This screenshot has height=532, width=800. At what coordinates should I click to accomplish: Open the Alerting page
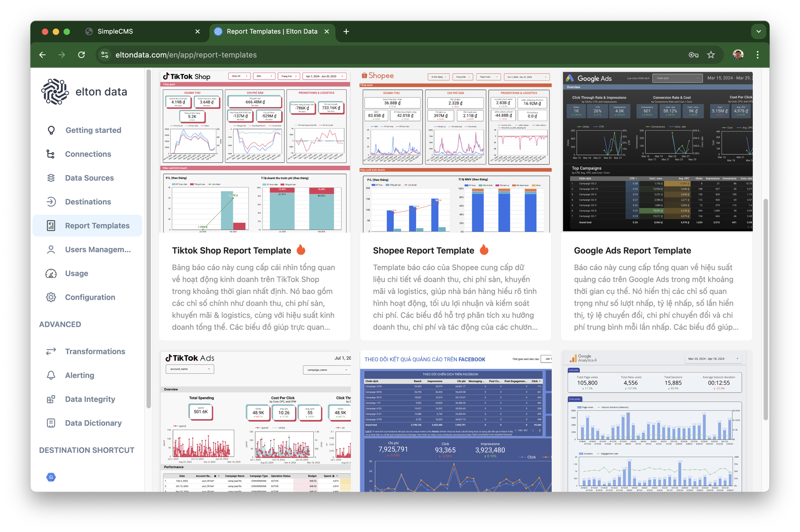(x=87, y=375)
